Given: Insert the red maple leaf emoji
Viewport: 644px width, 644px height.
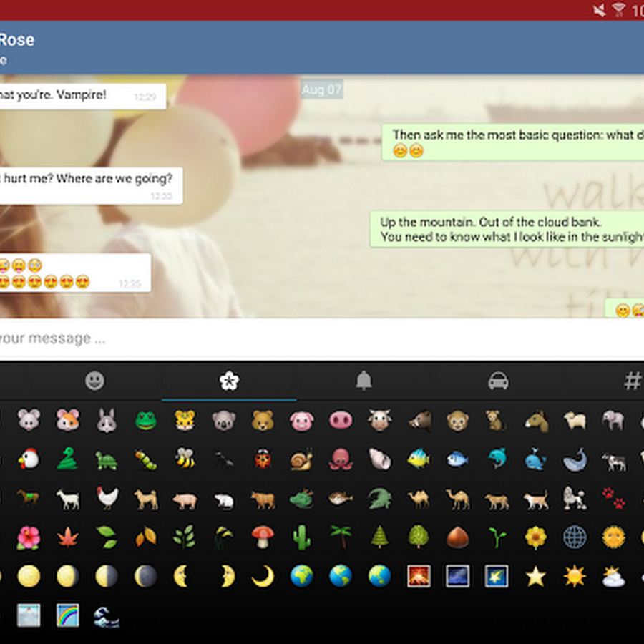Looking at the screenshot, I should tap(68, 537).
